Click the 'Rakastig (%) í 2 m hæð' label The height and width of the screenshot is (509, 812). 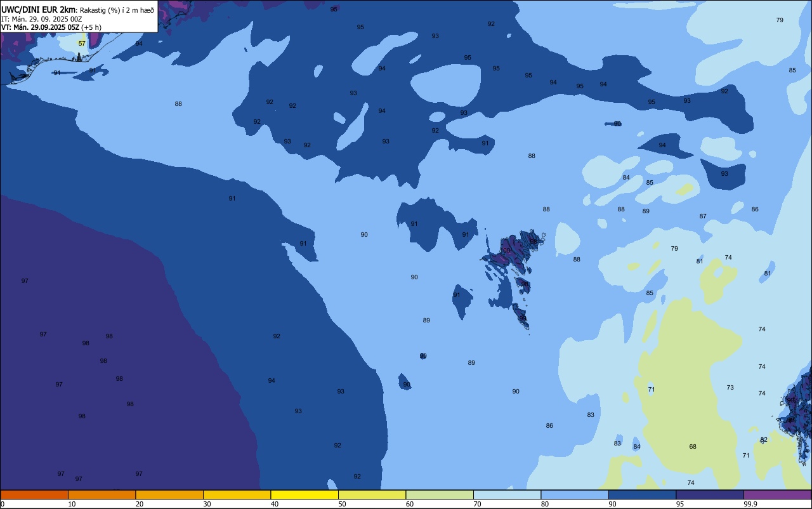tap(117, 10)
